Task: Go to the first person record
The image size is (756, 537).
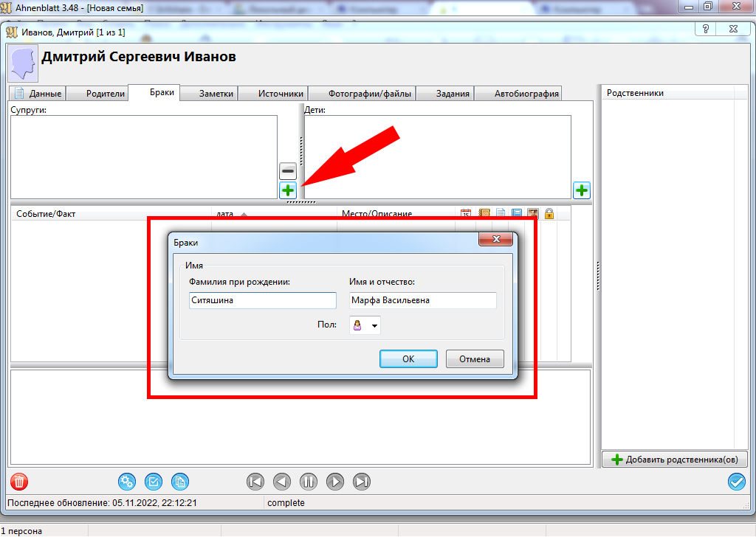Action: point(255,482)
